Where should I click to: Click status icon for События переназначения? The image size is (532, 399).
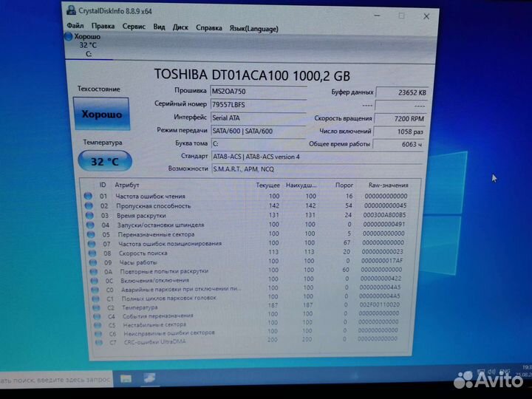click(97, 316)
